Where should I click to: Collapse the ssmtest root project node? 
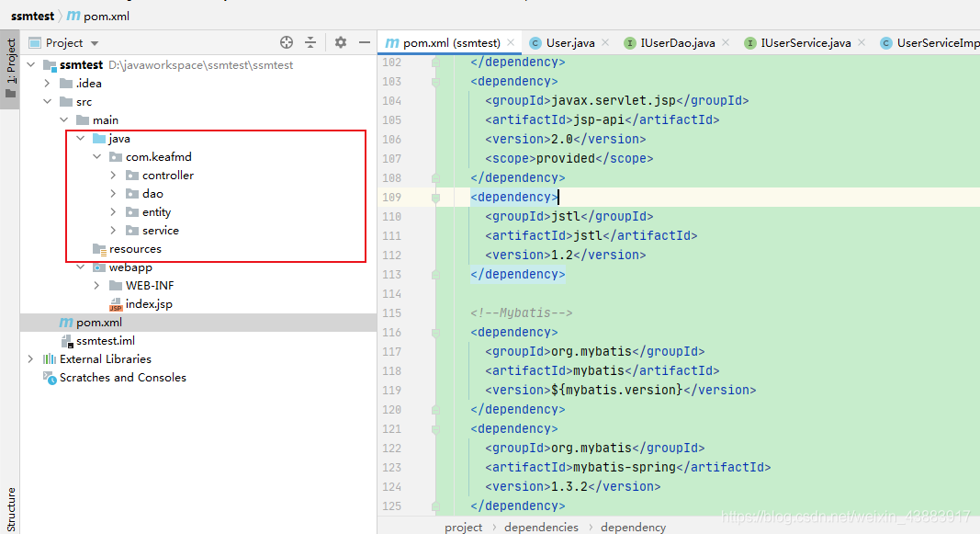pos(30,64)
